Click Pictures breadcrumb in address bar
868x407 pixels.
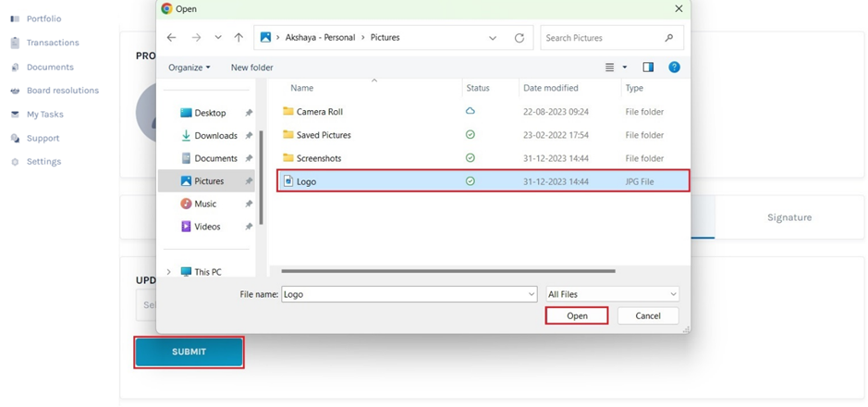(x=385, y=38)
